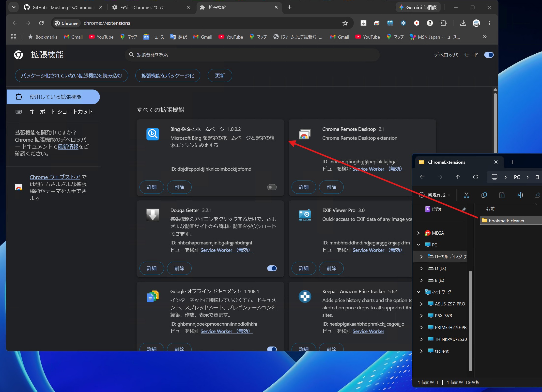Click the Up arrow in File Explorer
Image resolution: width=542 pixels, height=392 pixels.
[x=458, y=177]
